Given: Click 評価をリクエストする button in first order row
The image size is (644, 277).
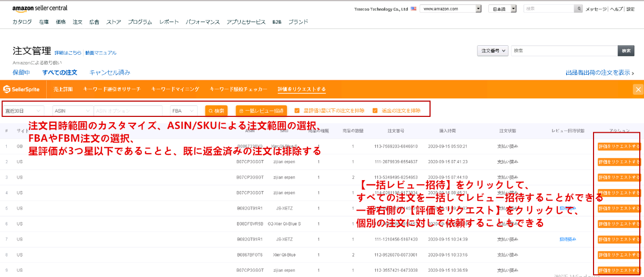Looking at the screenshot, I should click(x=619, y=146).
